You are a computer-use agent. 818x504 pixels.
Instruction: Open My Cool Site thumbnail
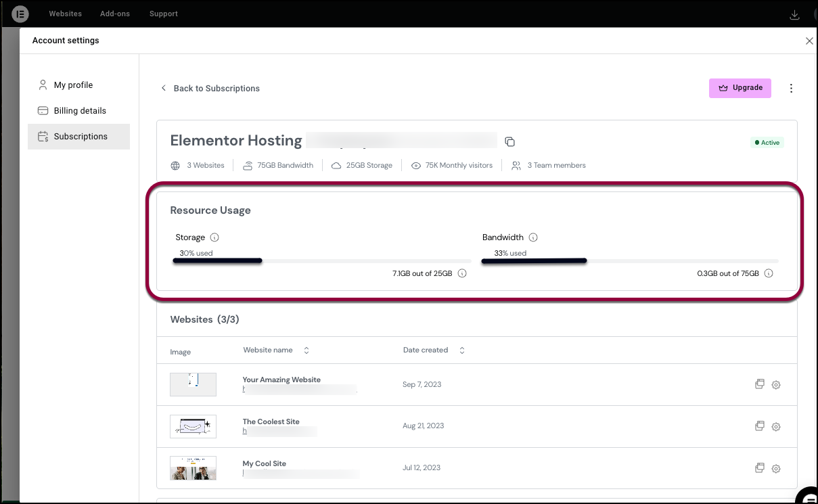point(193,468)
